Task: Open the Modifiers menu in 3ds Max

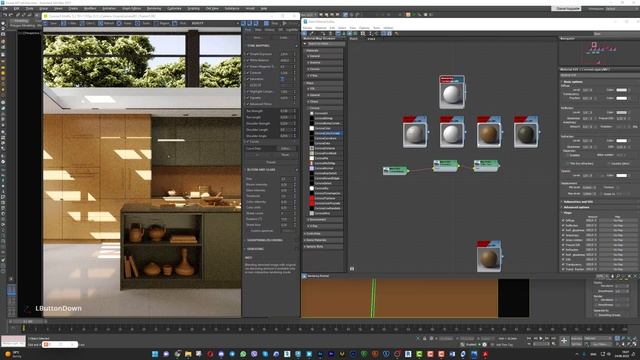Action: click(90, 9)
